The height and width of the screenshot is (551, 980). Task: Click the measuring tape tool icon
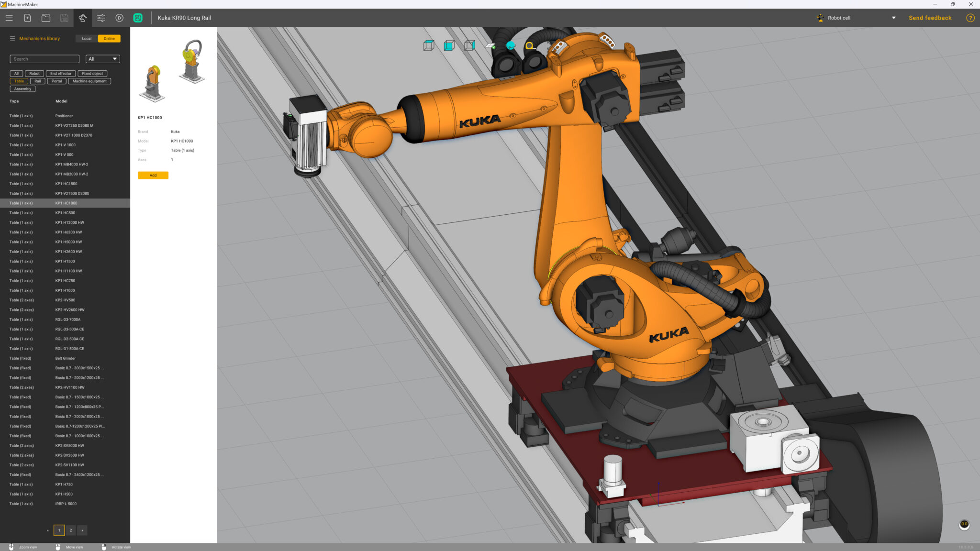(x=530, y=46)
